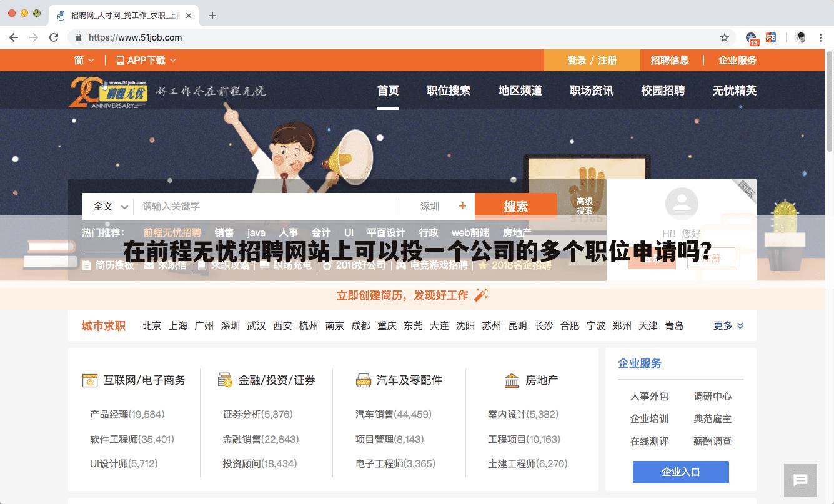Screen dimensions: 834x504
Task: Click hot keyword java
Action: (x=256, y=232)
